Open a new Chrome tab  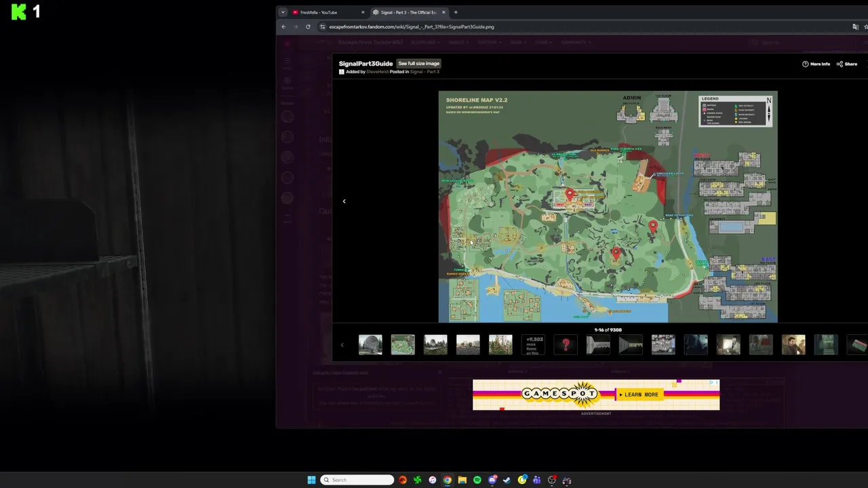tap(456, 12)
